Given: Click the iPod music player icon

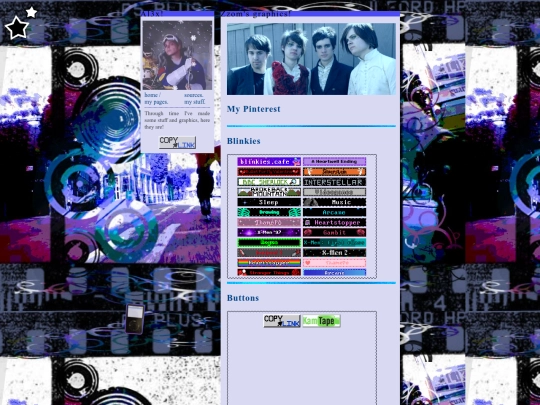Looking at the screenshot, I should click(x=134, y=319).
